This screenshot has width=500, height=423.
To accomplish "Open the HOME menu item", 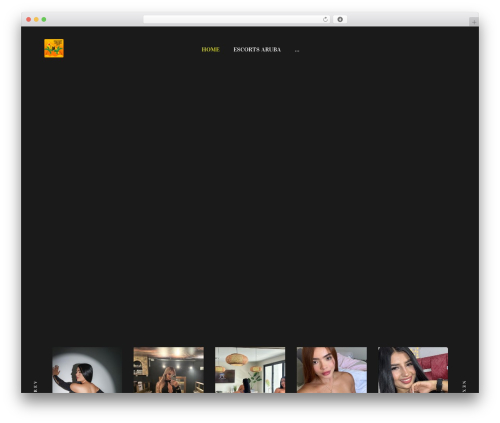I will [x=211, y=50].
